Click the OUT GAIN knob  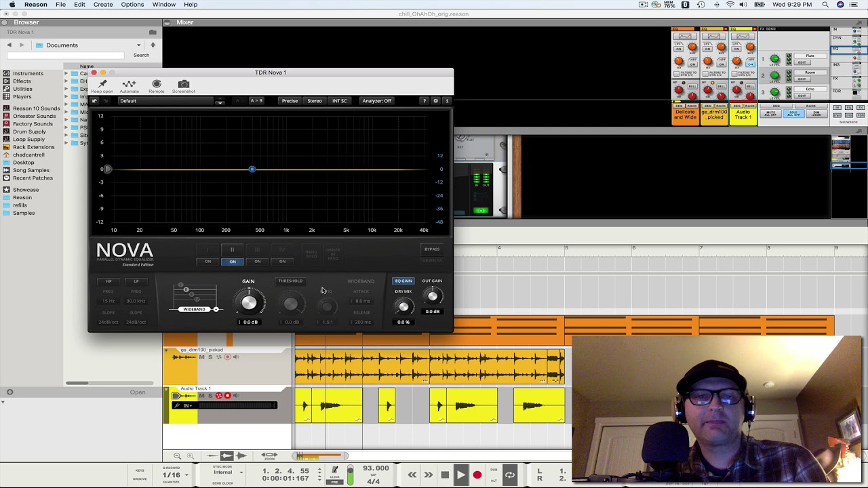[x=433, y=296]
